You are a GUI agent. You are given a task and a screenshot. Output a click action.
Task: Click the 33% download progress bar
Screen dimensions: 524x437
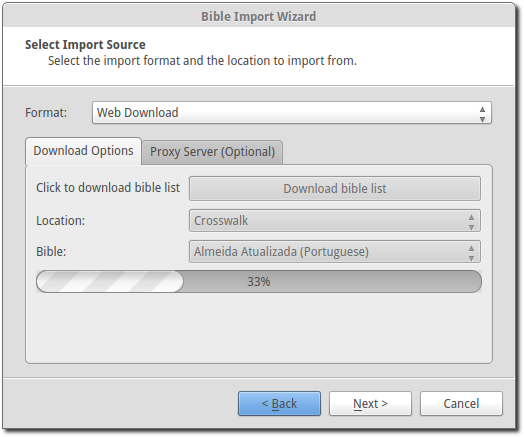coord(259,282)
